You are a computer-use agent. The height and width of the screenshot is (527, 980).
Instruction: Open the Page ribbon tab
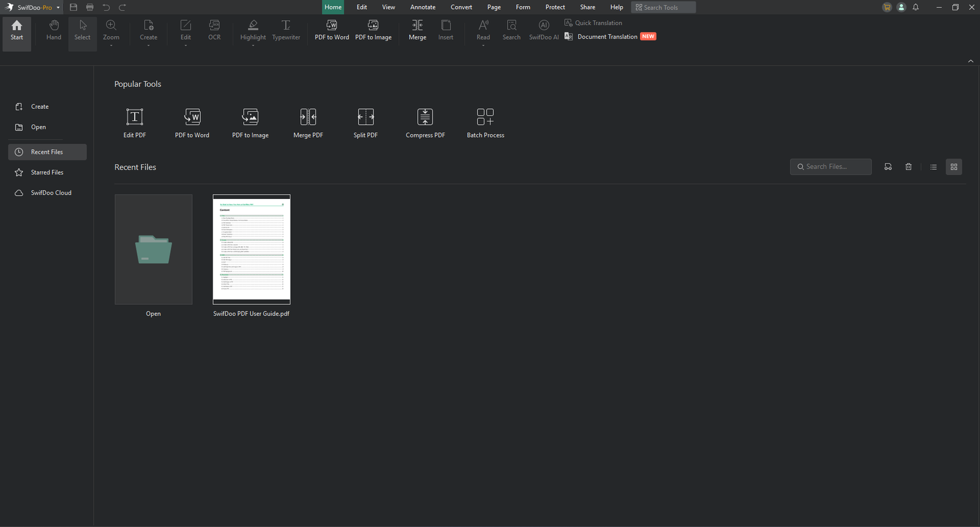pos(494,7)
